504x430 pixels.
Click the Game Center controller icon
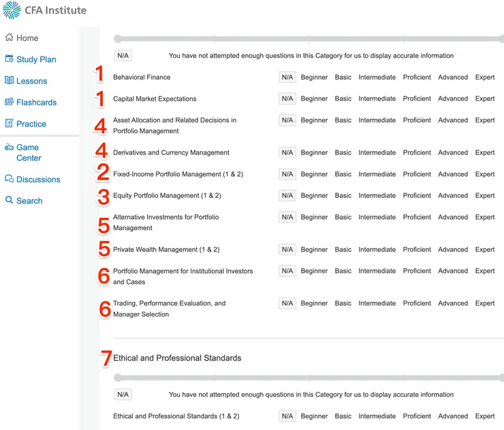10,147
